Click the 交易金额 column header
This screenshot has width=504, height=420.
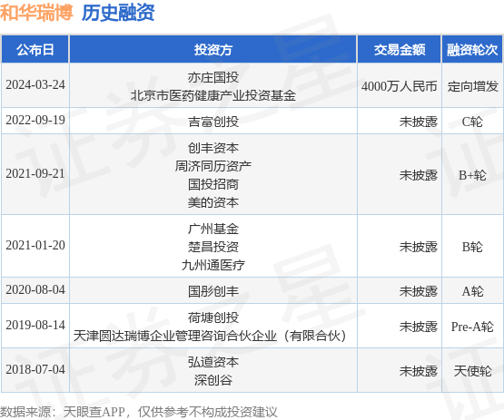400,50
